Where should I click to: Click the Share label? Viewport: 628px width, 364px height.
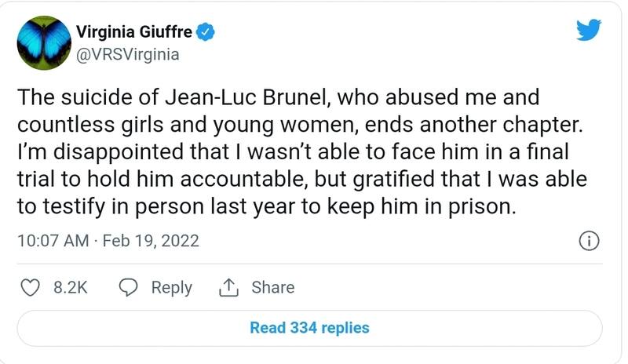[272, 288]
